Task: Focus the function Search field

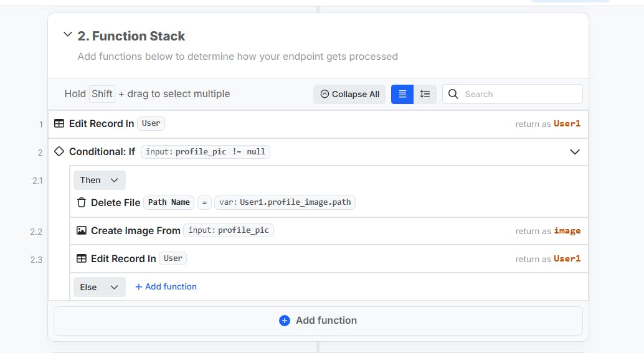Action: pos(512,94)
